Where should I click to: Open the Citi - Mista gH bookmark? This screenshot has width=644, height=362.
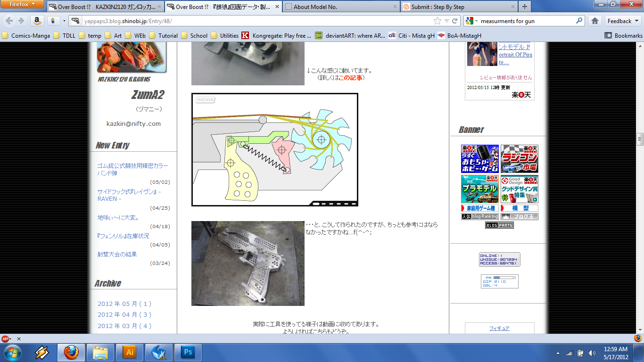tap(412, 35)
